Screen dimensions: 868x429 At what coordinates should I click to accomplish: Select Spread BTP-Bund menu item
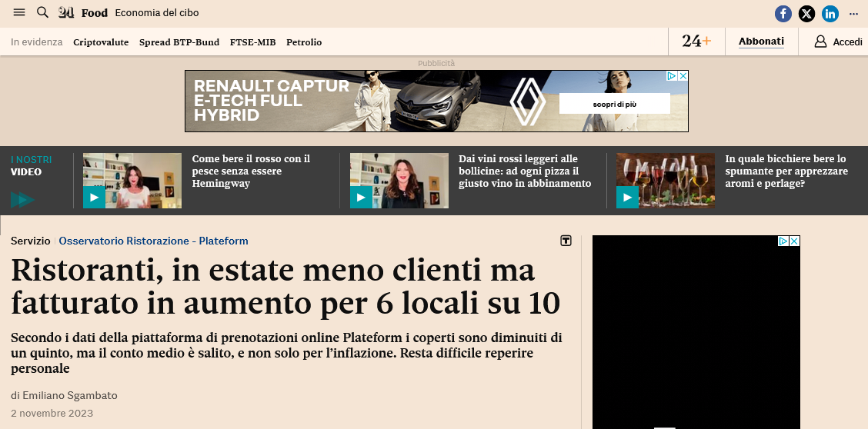pyautogui.click(x=179, y=42)
